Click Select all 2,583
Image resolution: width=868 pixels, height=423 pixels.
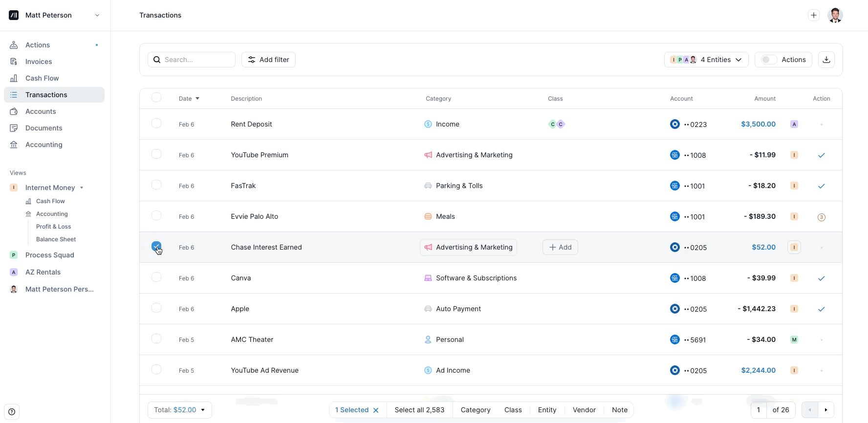click(419, 410)
